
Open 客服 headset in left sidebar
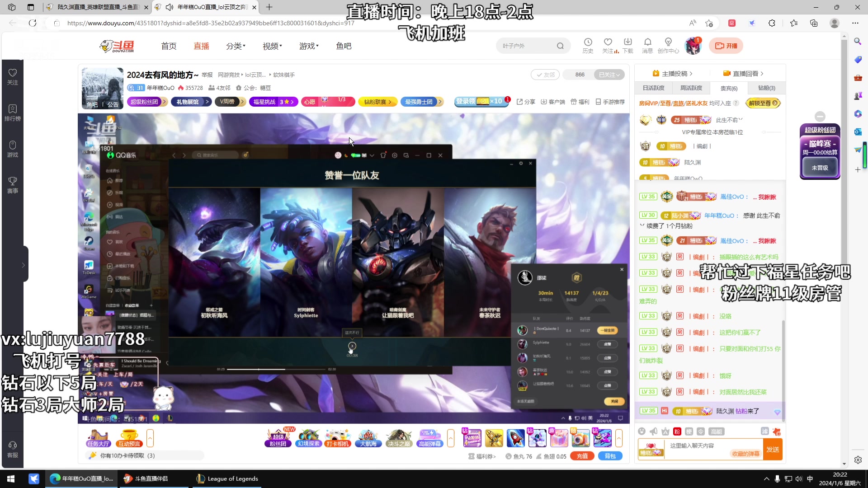(13, 450)
